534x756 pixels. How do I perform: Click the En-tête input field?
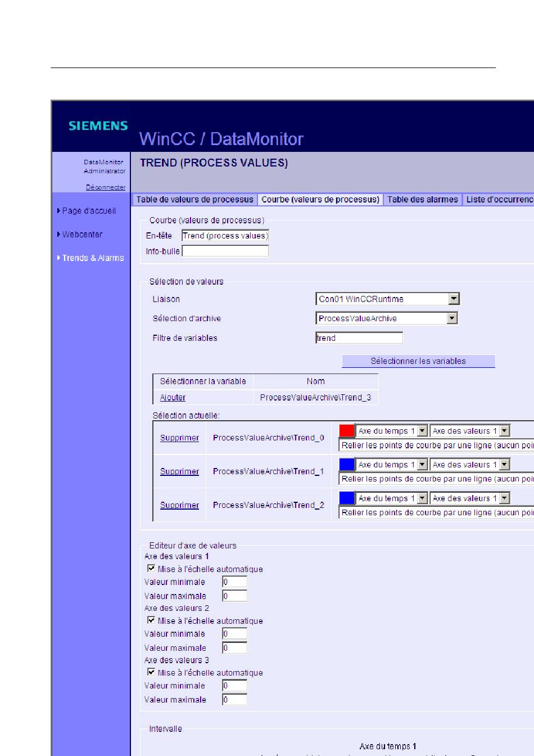pyautogui.click(x=225, y=236)
